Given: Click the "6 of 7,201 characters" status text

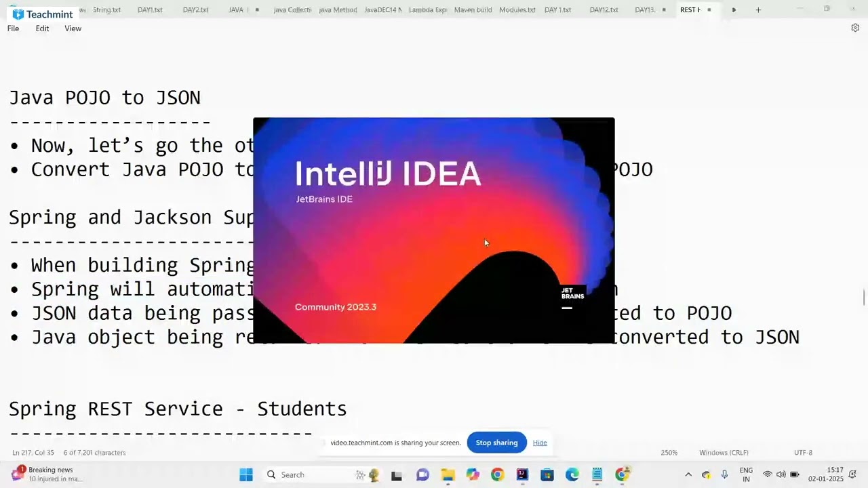Looking at the screenshot, I should pos(94,453).
